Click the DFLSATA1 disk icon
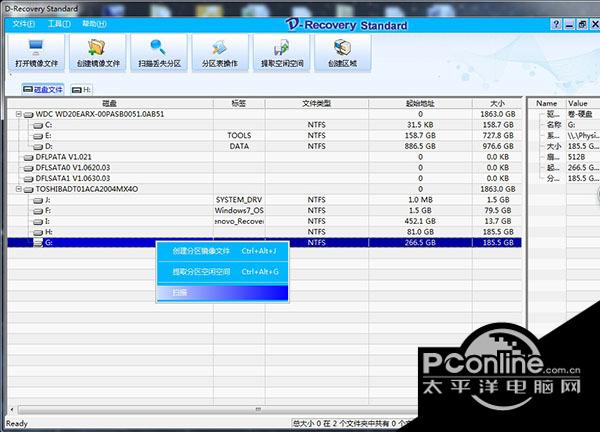Viewport: 600px width, 432px height. (28, 179)
